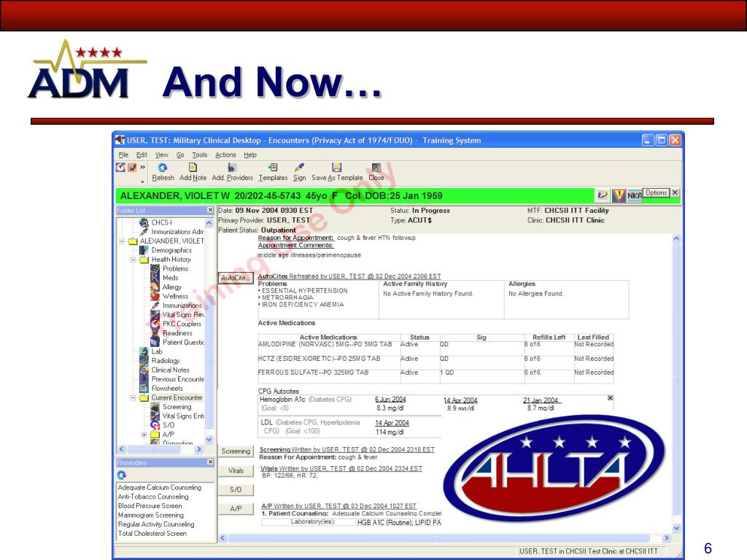Open Meds in the folder list
This screenshot has width=747, height=560.
point(171,278)
